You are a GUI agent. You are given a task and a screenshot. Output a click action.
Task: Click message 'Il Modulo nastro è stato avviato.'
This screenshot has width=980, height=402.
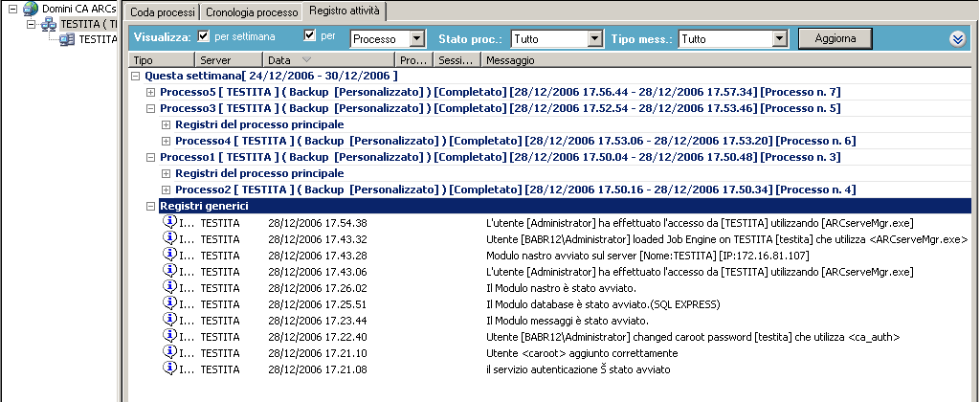(x=561, y=287)
